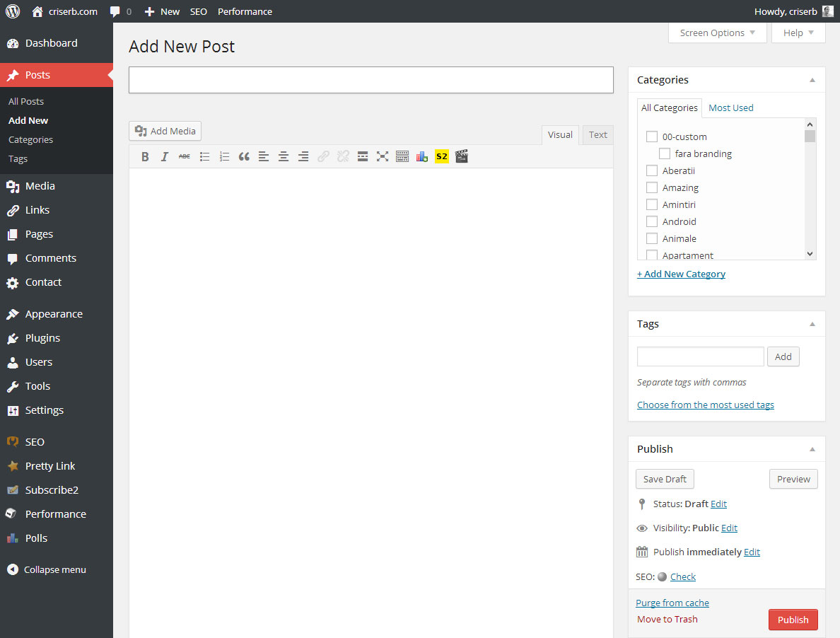Screen dimensions: 840x638
Task: Click the yellow S2 Subscribe2 icon
Action: point(442,156)
